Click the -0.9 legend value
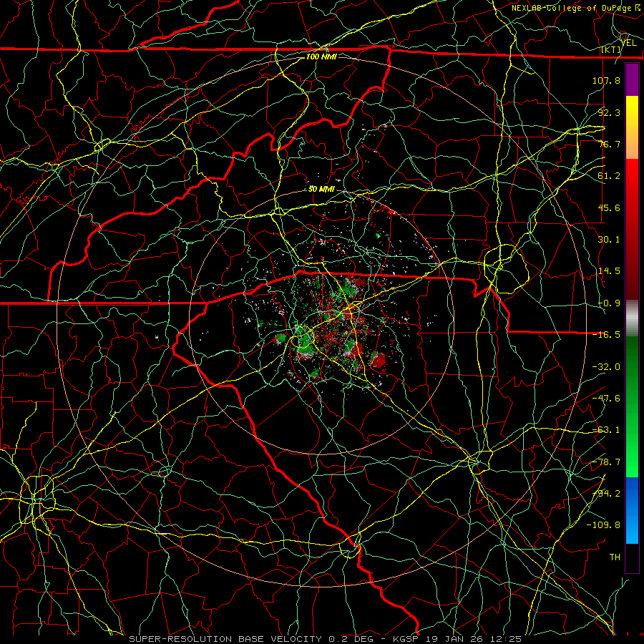 click(609, 303)
